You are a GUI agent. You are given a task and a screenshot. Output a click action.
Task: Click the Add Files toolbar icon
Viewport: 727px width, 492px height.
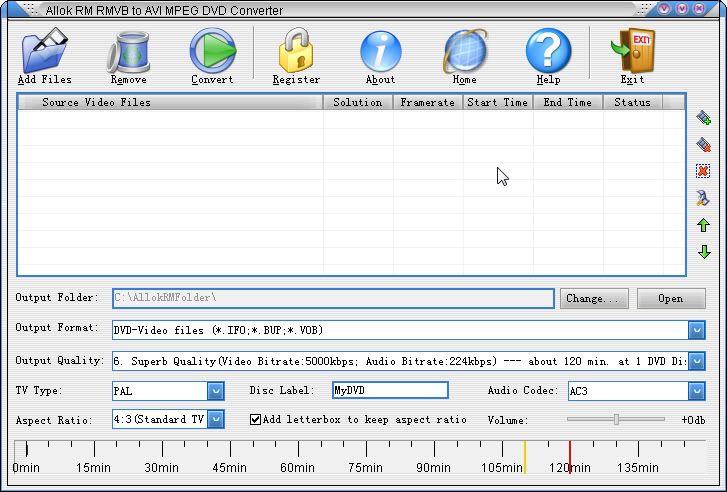(44, 50)
